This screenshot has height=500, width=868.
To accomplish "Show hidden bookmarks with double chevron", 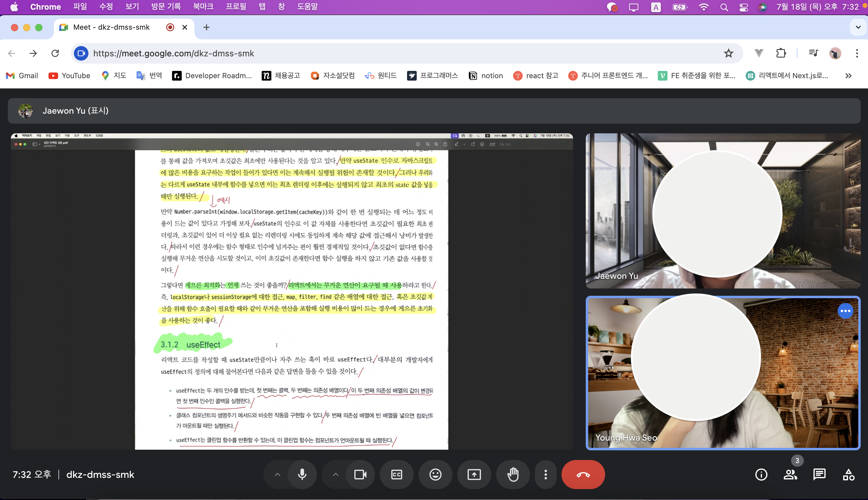I will (848, 75).
